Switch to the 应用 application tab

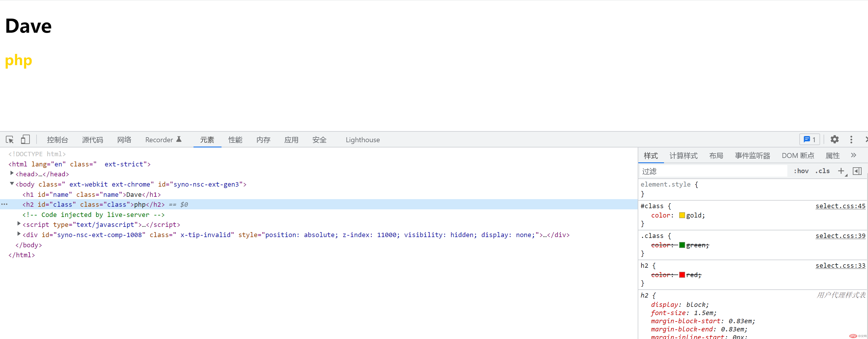pos(291,140)
